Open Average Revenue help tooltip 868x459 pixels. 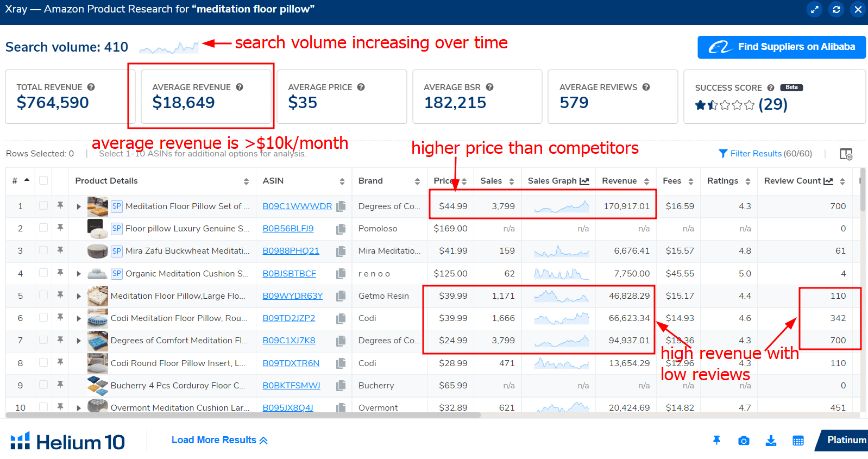(240, 87)
